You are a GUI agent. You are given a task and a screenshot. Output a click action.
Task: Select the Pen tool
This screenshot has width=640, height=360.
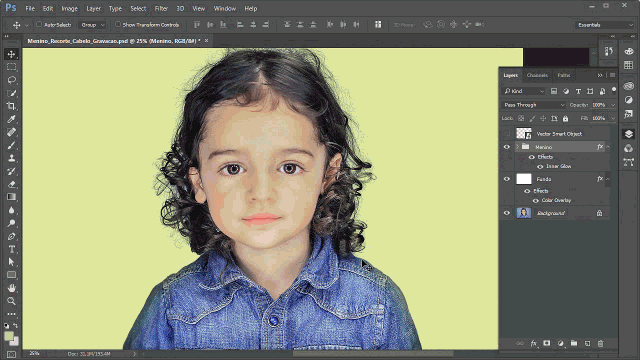pyautogui.click(x=11, y=236)
